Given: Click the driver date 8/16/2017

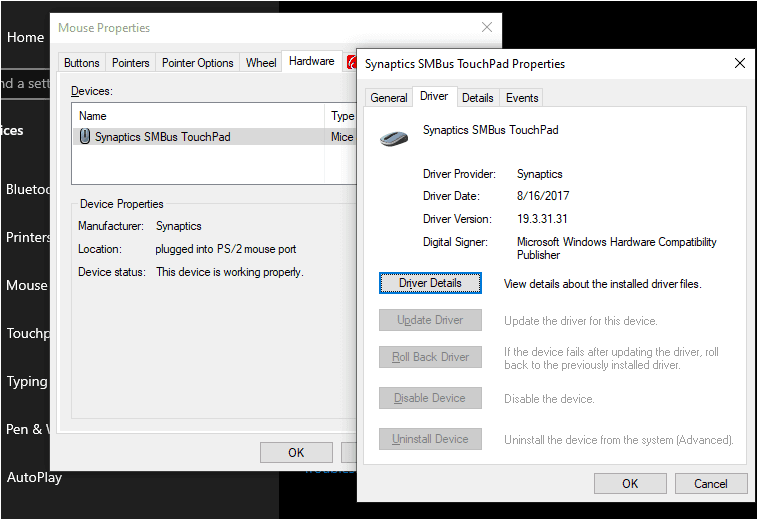Looking at the screenshot, I should click(543, 196).
